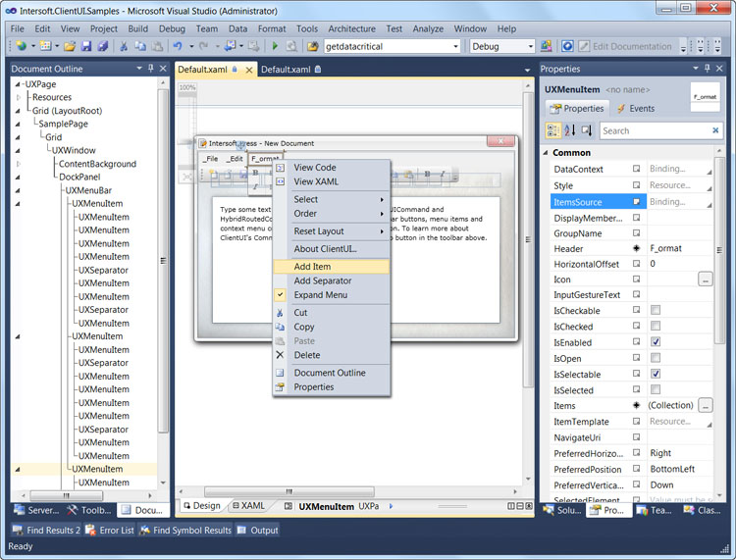Open the Reset Layout submenu
The image size is (736, 560).
coord(332,231)
